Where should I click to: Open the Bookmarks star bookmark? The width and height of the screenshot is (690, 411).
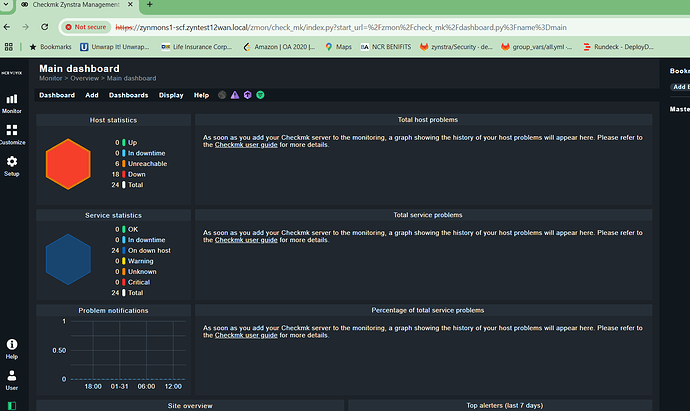pyautogui.click(x=50, y=47)
